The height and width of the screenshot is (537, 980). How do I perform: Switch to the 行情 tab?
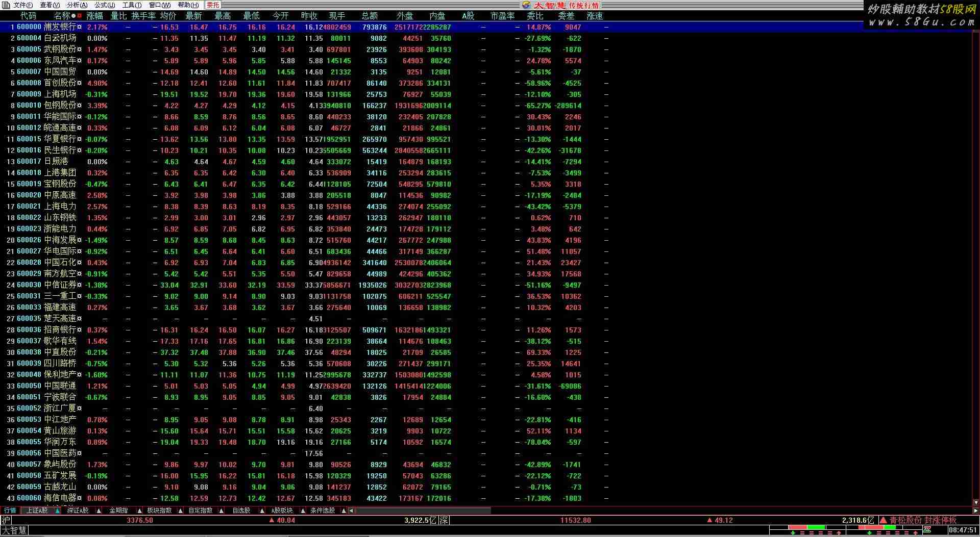(10, 510)
